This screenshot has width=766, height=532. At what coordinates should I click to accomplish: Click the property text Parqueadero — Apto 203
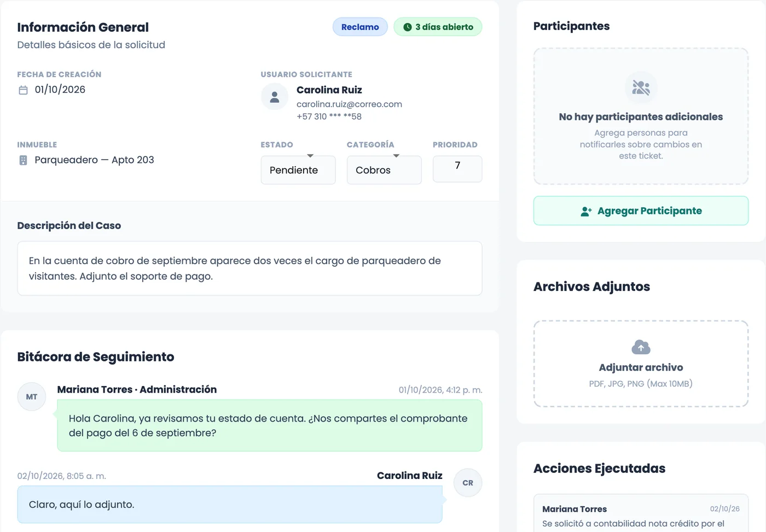94,160
